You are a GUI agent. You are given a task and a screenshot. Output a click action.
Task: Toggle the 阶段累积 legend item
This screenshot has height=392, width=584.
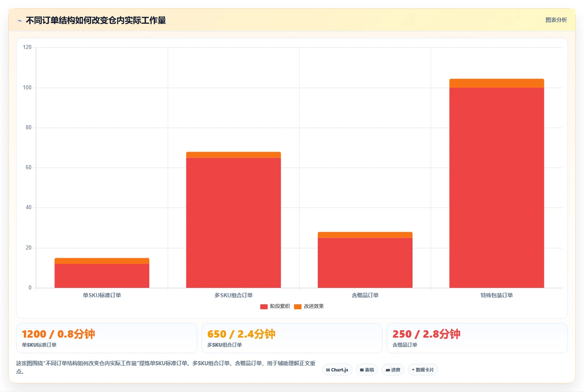tap(275, 306)
